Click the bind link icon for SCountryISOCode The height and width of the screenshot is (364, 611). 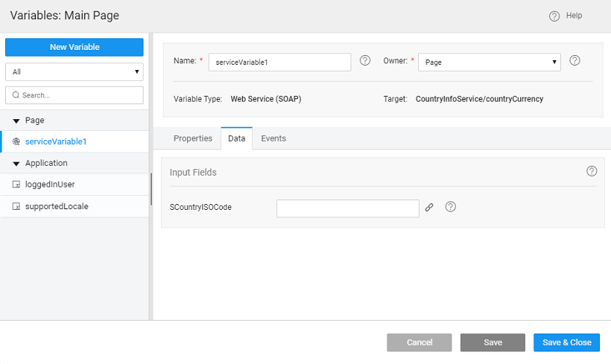pos(429,208)
